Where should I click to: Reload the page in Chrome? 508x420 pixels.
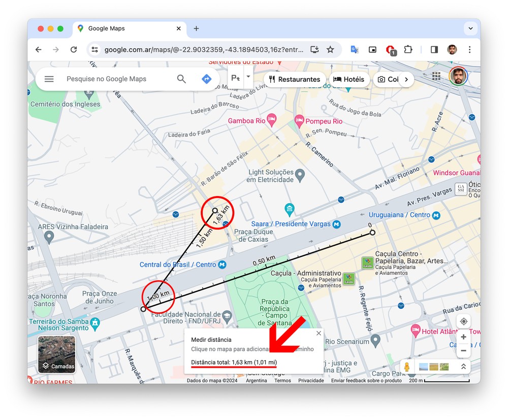(x=74, y=49)
